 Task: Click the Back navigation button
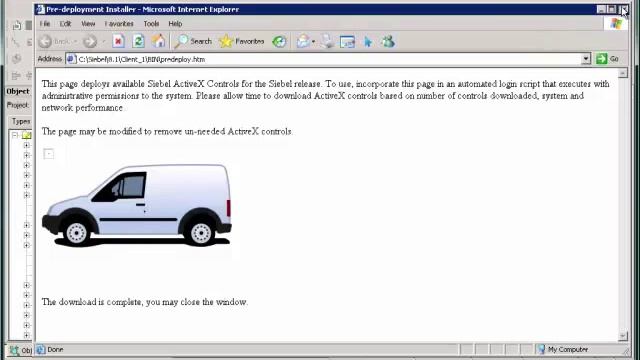(x=54, y=41)
